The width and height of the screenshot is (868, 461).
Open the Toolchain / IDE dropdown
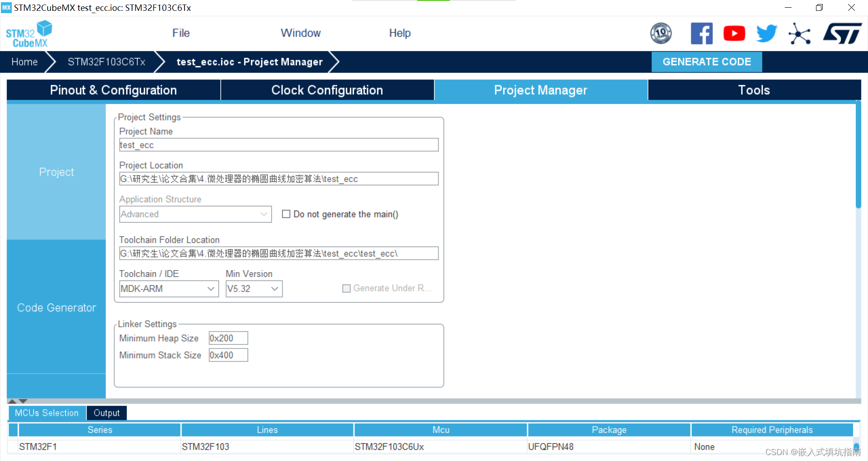[210, 288]
